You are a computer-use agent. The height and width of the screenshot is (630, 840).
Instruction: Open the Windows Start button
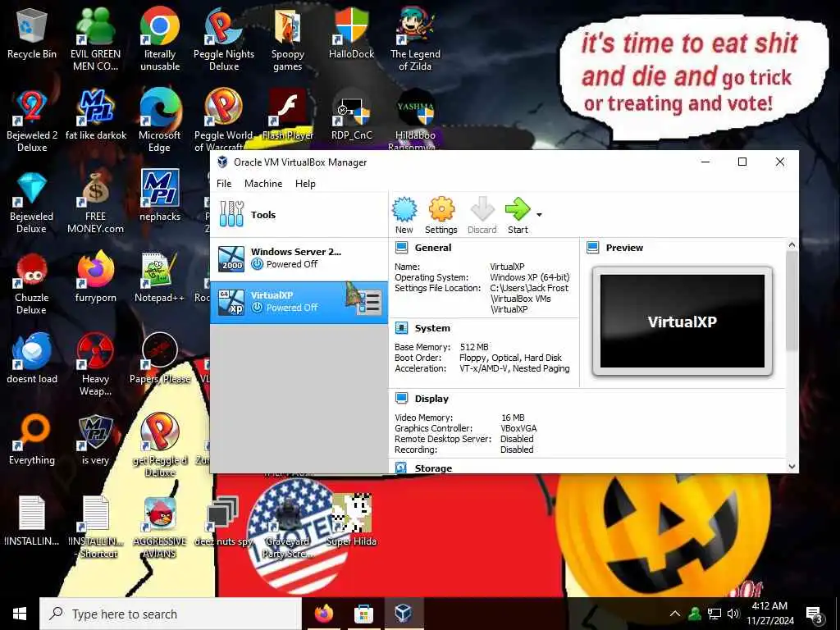pos(20,614)
